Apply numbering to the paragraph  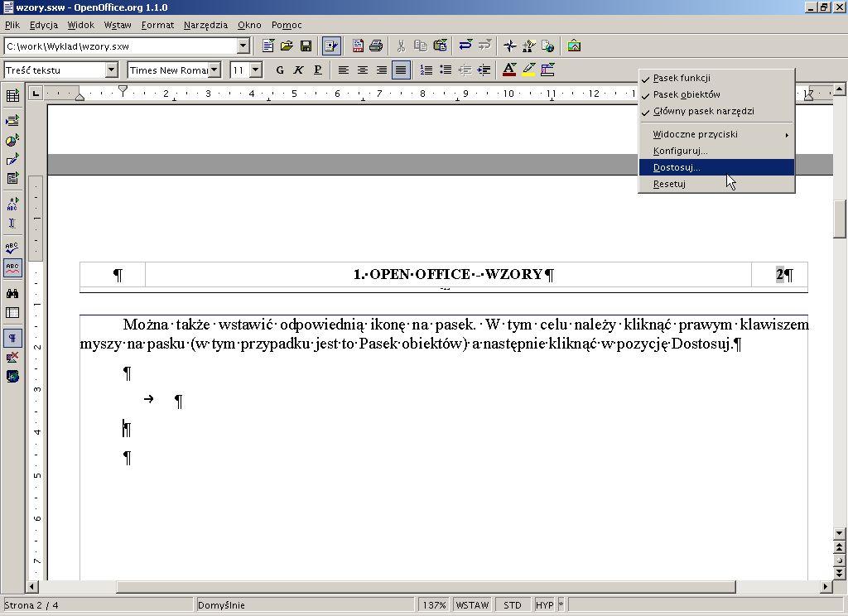point(426,70)
